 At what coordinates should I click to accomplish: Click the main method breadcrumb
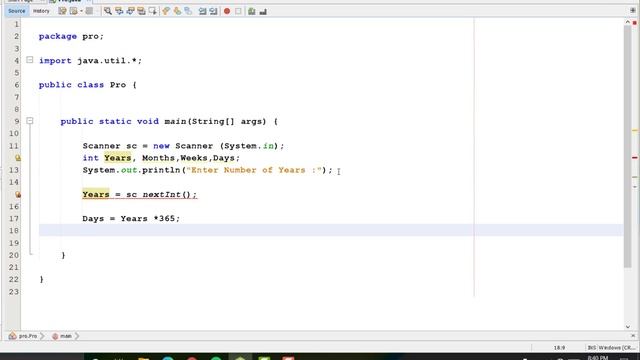click(x=62, y=336)
